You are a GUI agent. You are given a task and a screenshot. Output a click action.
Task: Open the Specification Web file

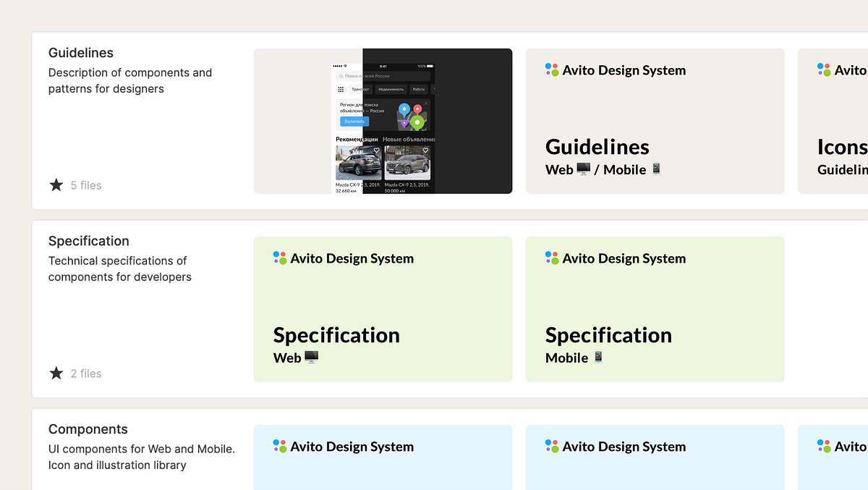[x=383, y=309]
